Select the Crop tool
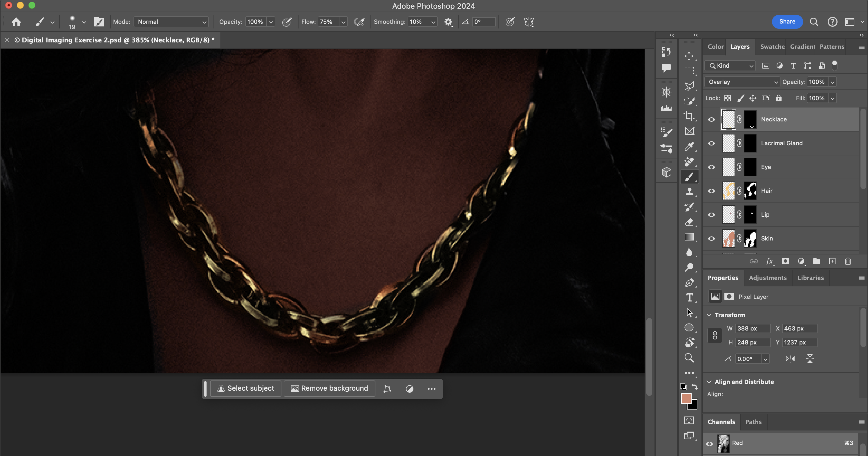The width and height of the screenshot is (868, 456). pos(689,116)
